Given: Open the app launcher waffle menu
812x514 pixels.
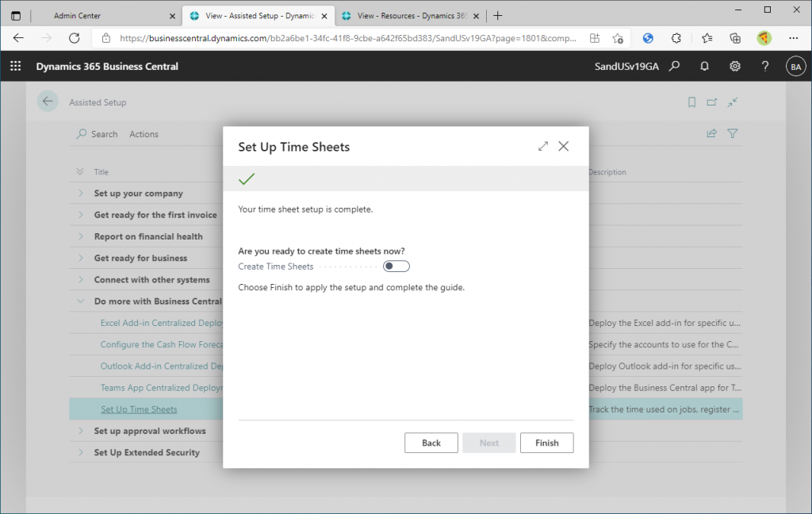Looking at the screenshot, I should [x=16, y=67].
